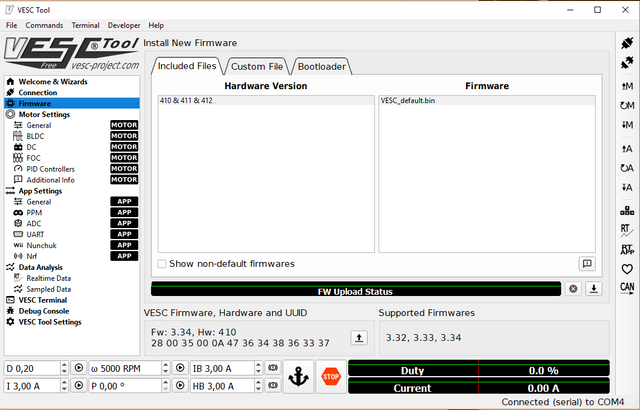The height and width of the screenshot is (410, 640).
Task: Apply IB brake current button
Action: (x=273, y=368)
